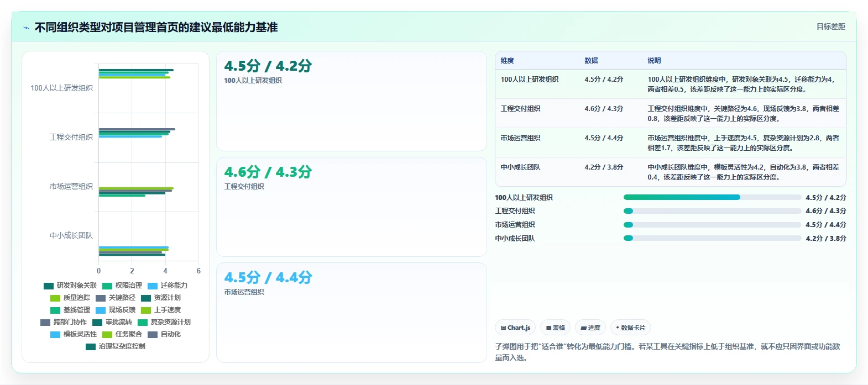Screen dimensions: 868x385
Task: Click the 4.6分 / 4.3分 table cell
Action: (x=604, y=109)
